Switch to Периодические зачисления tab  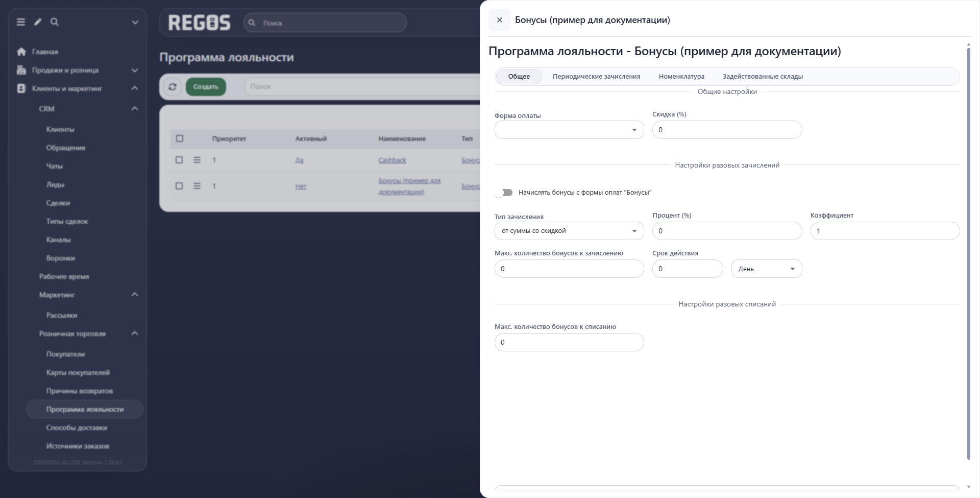click(596, 77)
